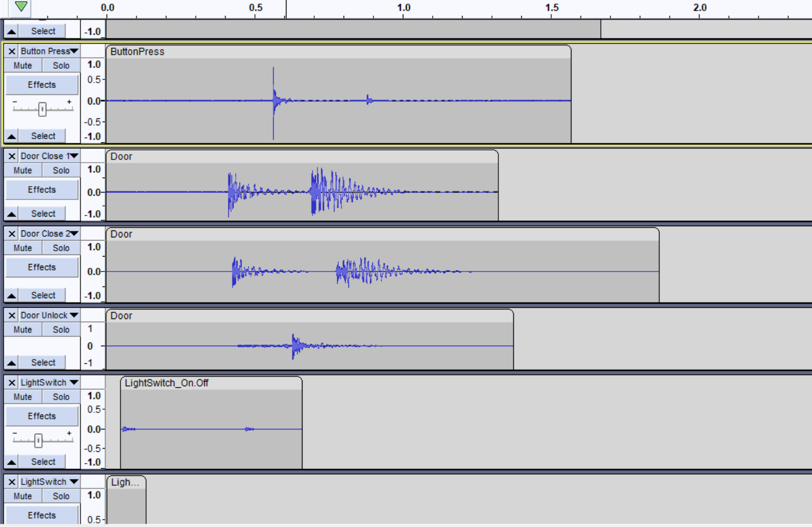
Task: Open Effects for Door Close 2 track
Action: pos(42,267)
